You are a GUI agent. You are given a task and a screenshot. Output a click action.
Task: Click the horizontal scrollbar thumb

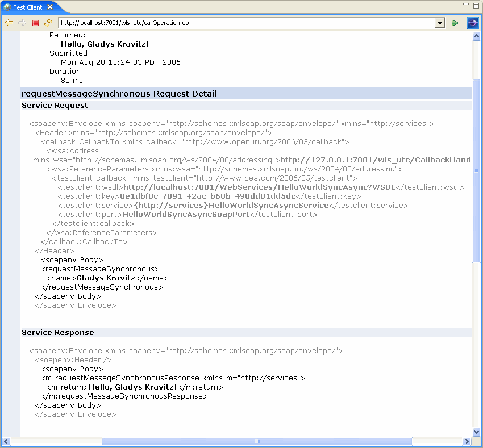point(257,441)
